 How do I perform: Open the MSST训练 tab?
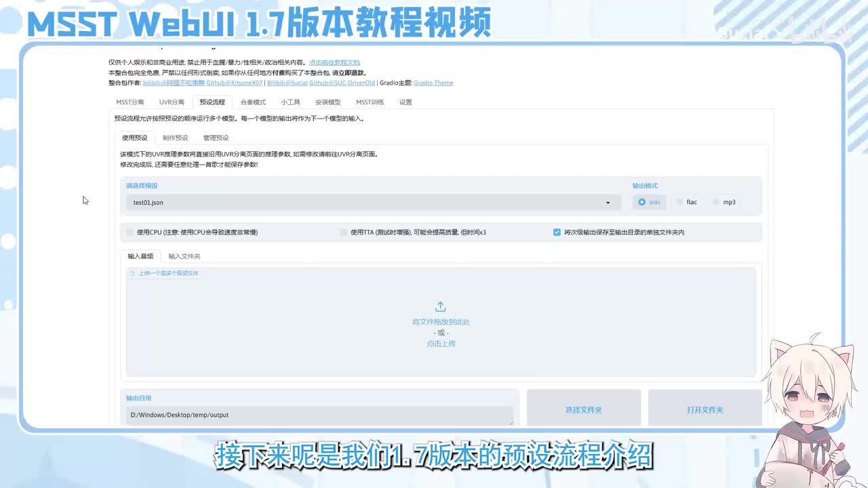click(x=370, y=102)
